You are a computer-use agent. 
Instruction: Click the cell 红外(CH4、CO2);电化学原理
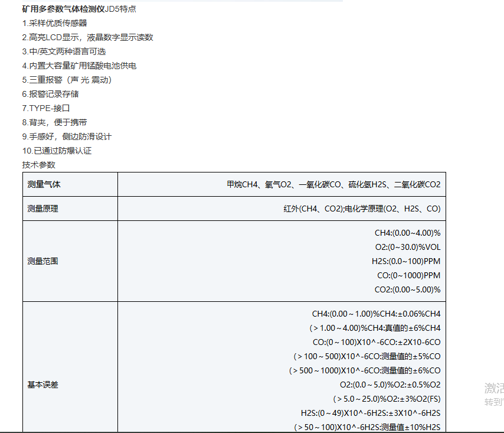[282, 209]
